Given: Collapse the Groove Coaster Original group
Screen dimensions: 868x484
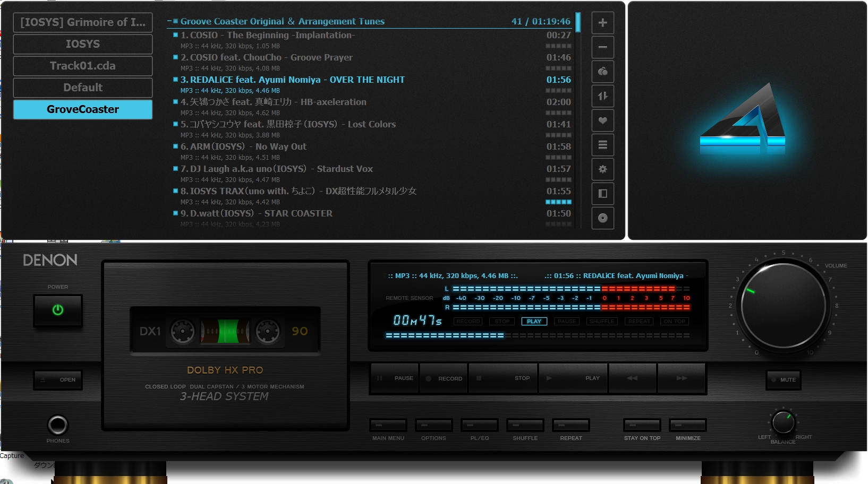Looking at the screenshot, I should point(169,21).
